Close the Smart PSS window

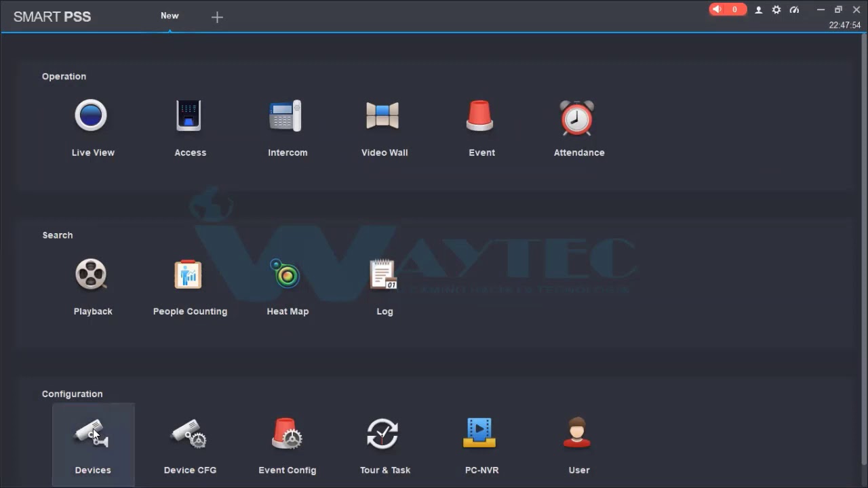856,9
